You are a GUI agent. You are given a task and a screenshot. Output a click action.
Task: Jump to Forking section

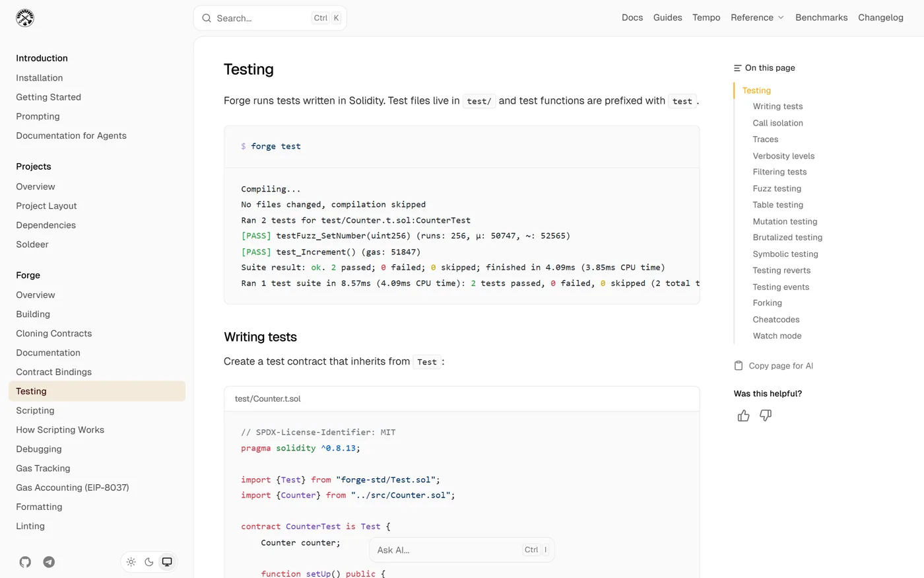tap(768, 303)
